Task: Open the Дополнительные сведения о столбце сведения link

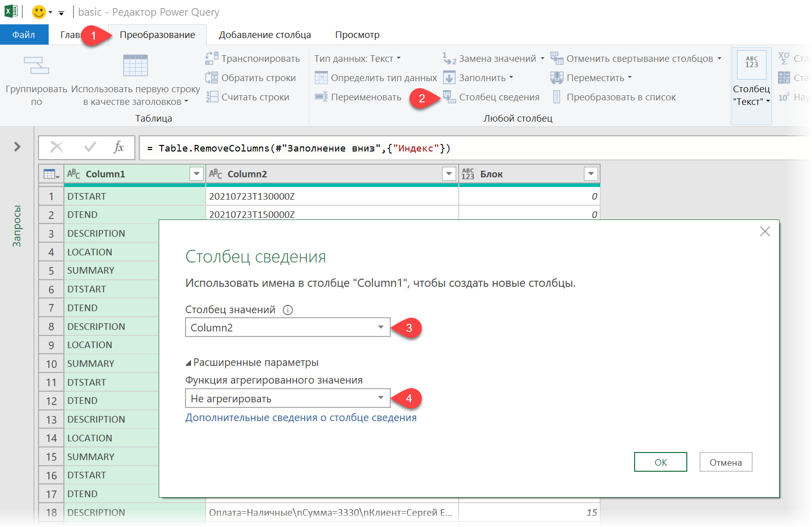Action: [x=301, y=418]
